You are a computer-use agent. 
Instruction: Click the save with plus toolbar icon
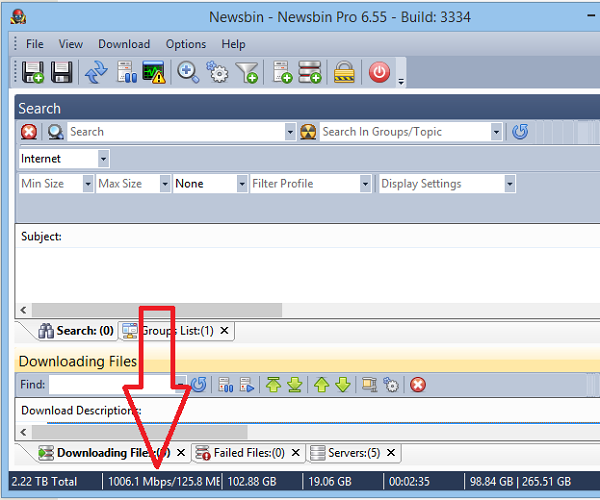pos(33,72)
